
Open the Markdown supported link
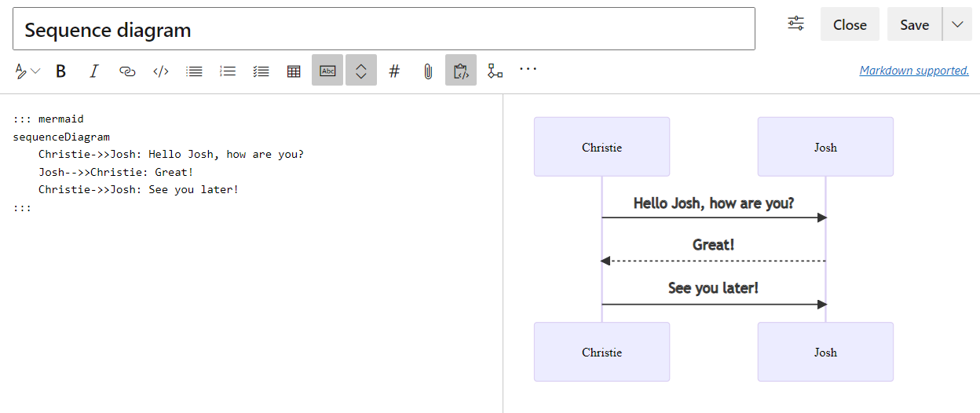pos(914,71)
